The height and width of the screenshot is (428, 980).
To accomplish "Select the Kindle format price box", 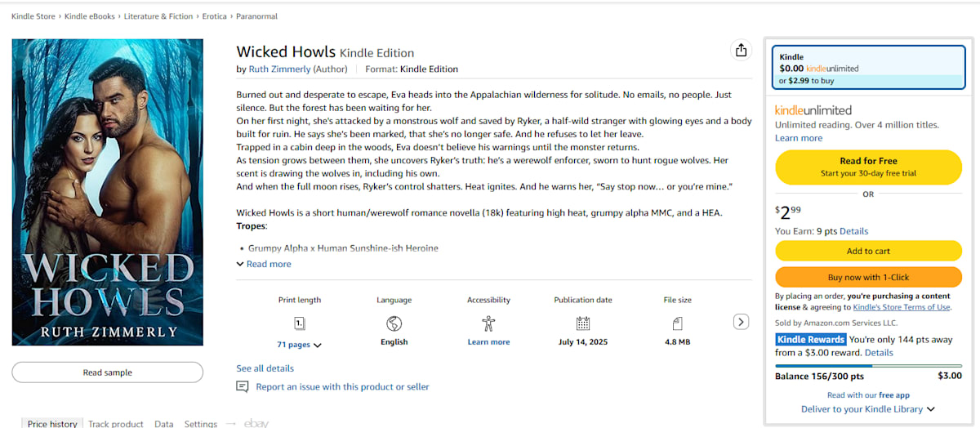I will [x=868, y=69].
